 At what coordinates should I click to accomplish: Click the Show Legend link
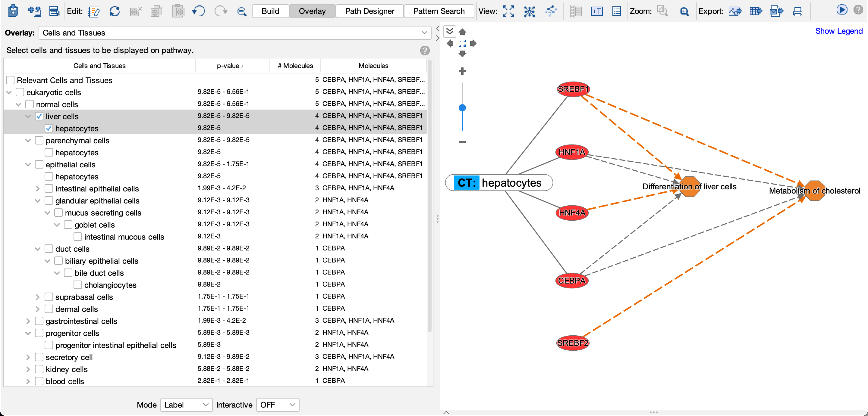tap(838, 31)
